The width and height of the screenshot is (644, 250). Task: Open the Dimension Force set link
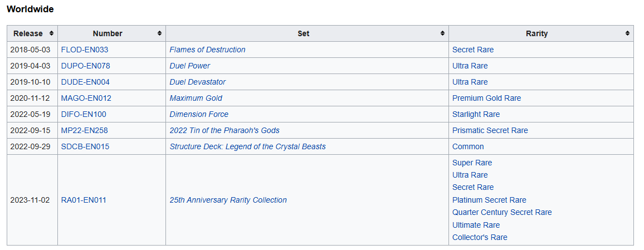[199, 114]
